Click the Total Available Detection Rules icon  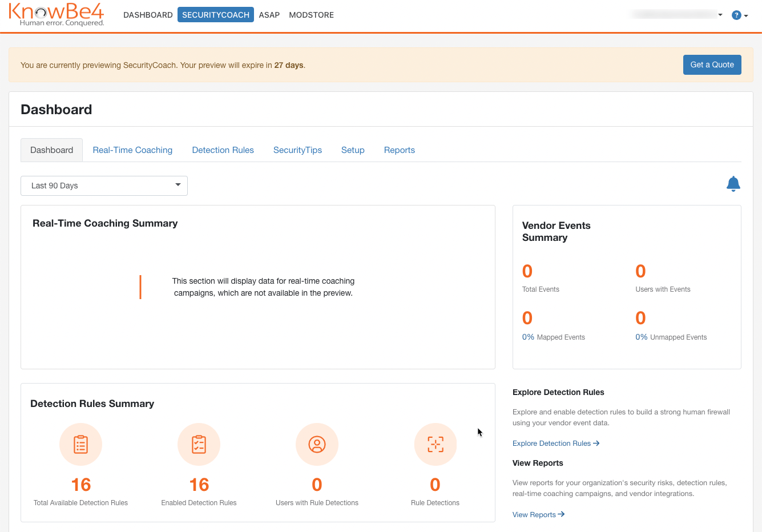[81, 445]
